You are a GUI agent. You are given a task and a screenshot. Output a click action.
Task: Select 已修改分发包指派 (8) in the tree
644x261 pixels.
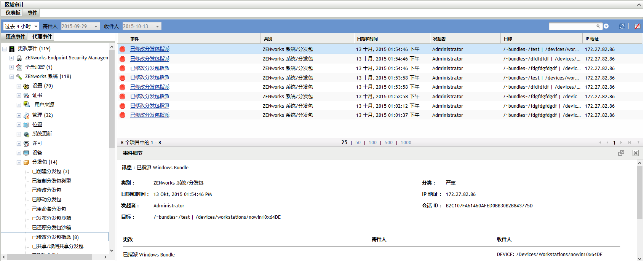point(55,237)
